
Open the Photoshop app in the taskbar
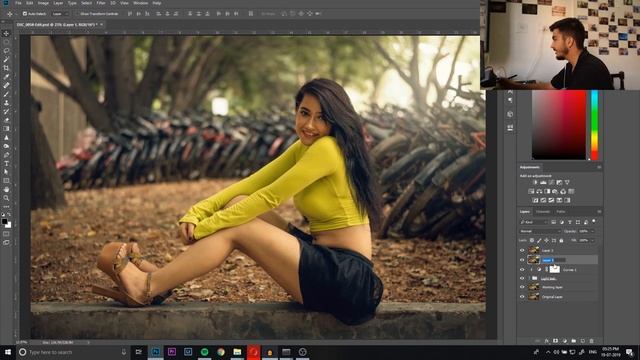[x=156, y=352]
